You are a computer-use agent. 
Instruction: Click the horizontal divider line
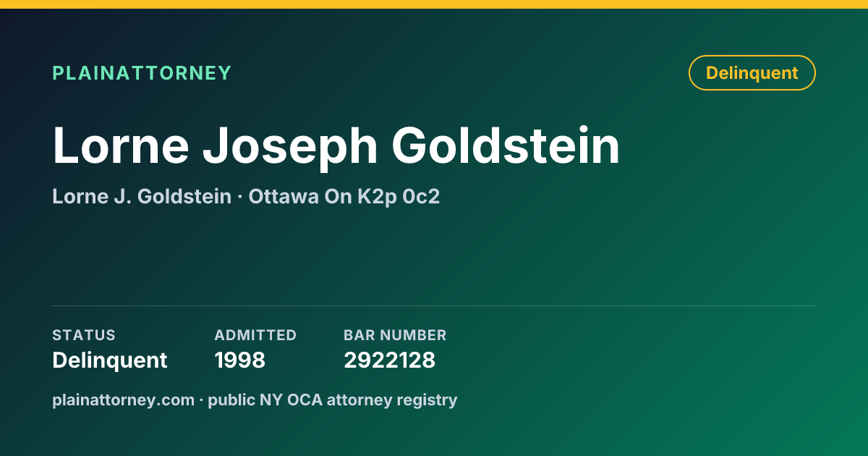[x=434, y=305]
